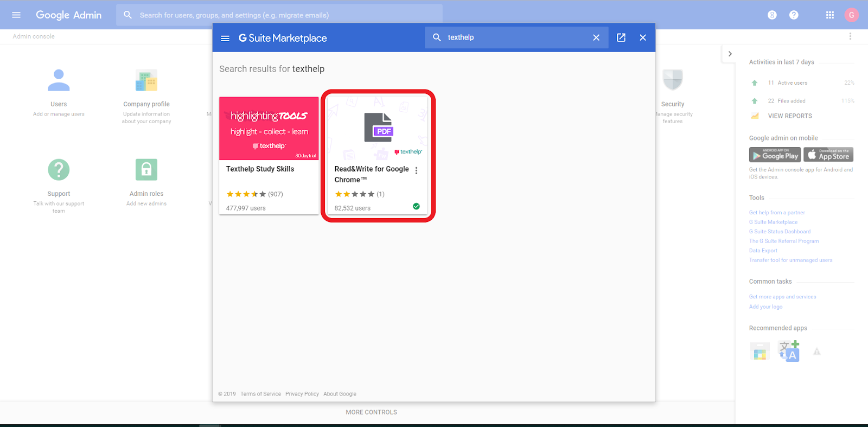Focus the Marketplace search field containing texthelp
Image resolution: width=868 pixels, height=427 pixels.
coord(516,37)
